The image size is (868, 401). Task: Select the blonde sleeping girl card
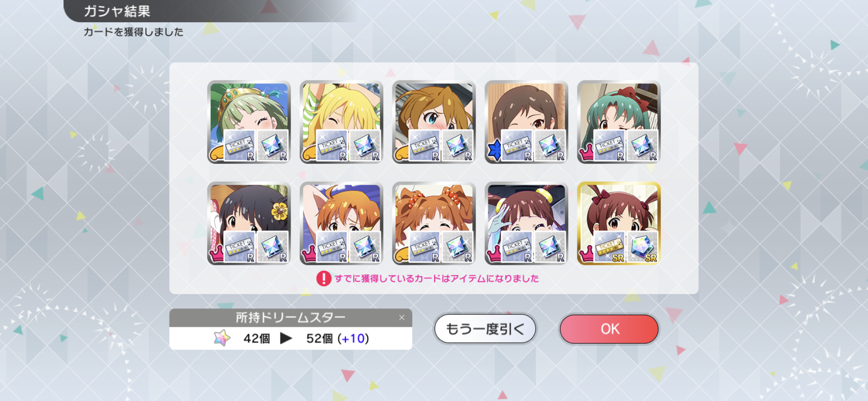(341, 122)
